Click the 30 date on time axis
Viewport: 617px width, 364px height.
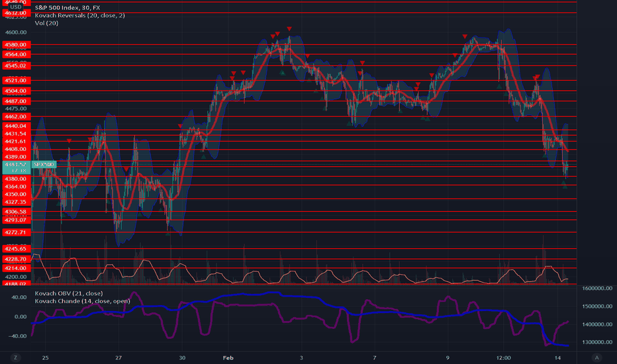(182, 357)
